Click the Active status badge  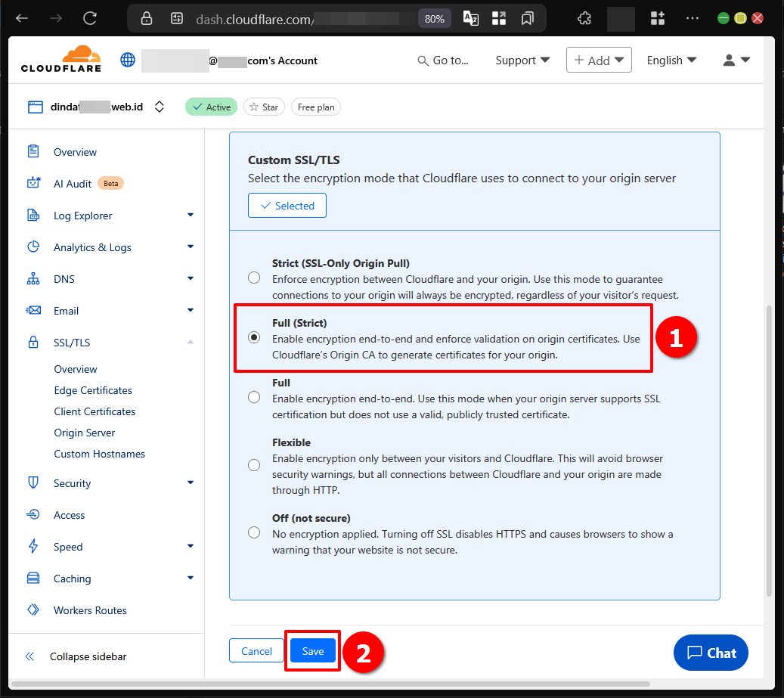(x=212, y=107)
